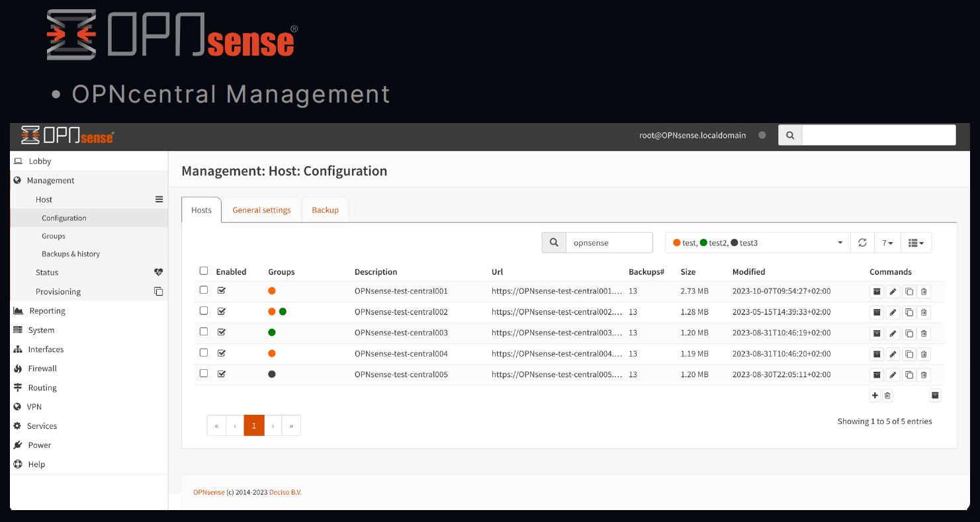Click page 1 in pagination
This screenshot has height=522, width=980.
pos(254,425)
